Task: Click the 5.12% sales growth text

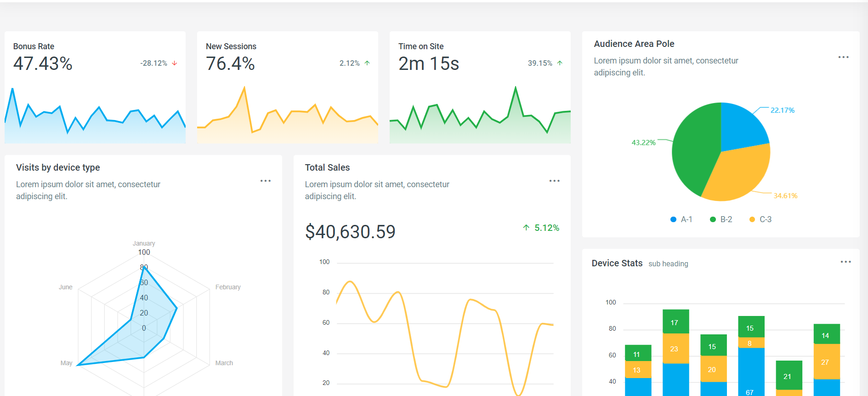Action: [x=547, y=228]
